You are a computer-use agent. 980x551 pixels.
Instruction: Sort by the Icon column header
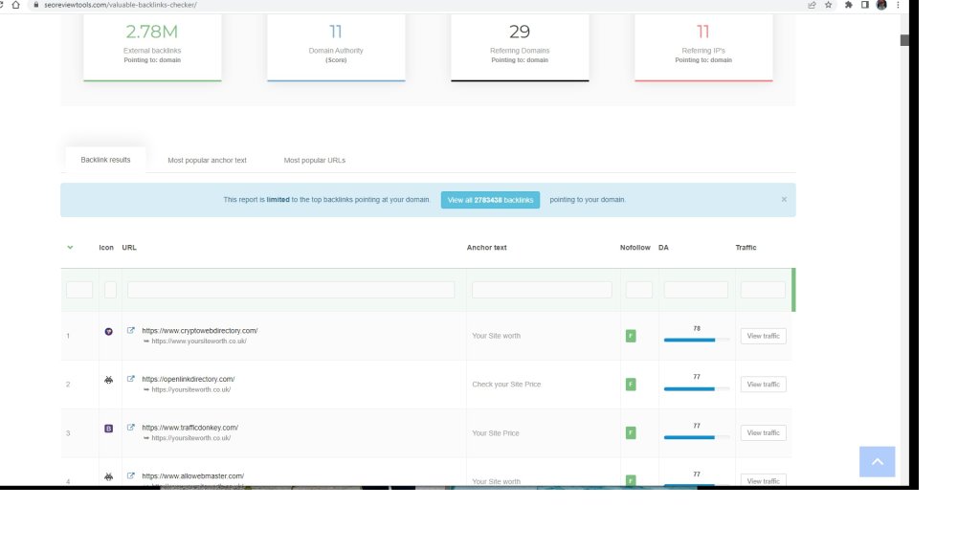tap(106, 248)
